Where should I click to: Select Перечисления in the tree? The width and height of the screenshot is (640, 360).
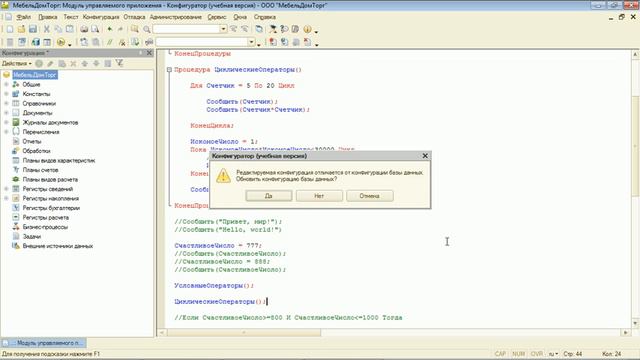pyautogui.click(x=41, y=132)
